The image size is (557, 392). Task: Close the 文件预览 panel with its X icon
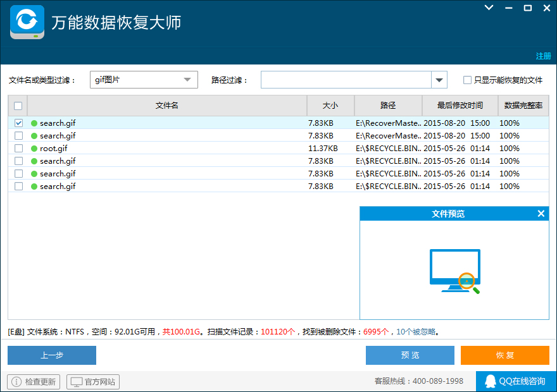click(541, 214)
